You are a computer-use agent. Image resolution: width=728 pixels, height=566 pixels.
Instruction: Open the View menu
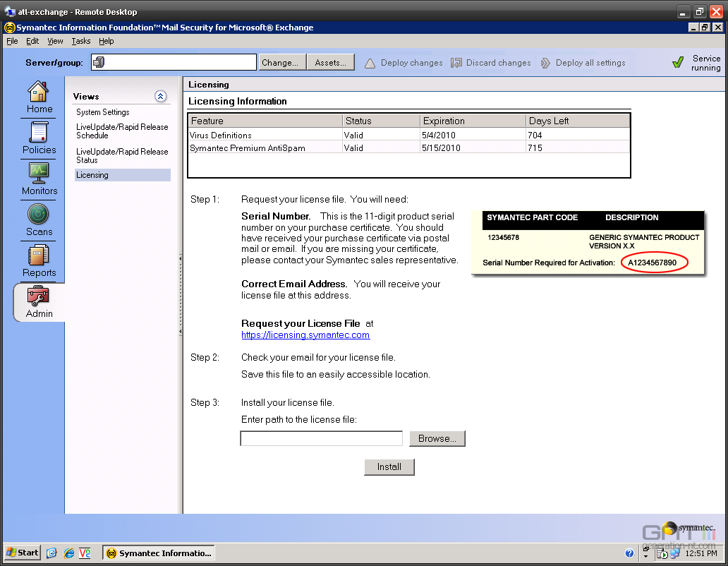[x=55, y=41]
